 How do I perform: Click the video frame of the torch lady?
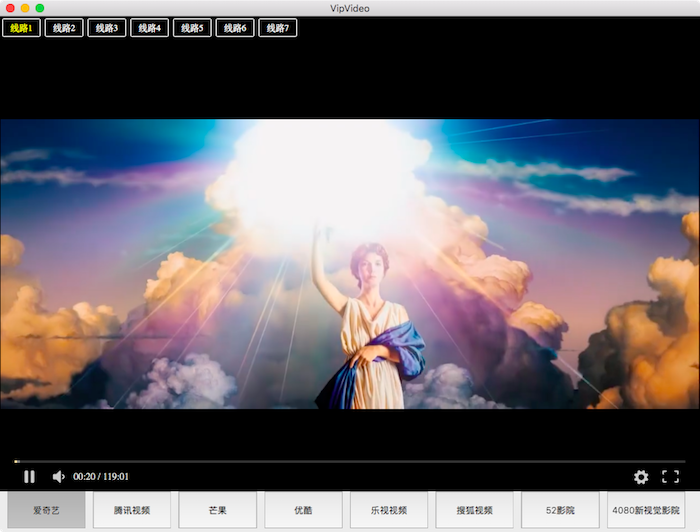[350, 264]
